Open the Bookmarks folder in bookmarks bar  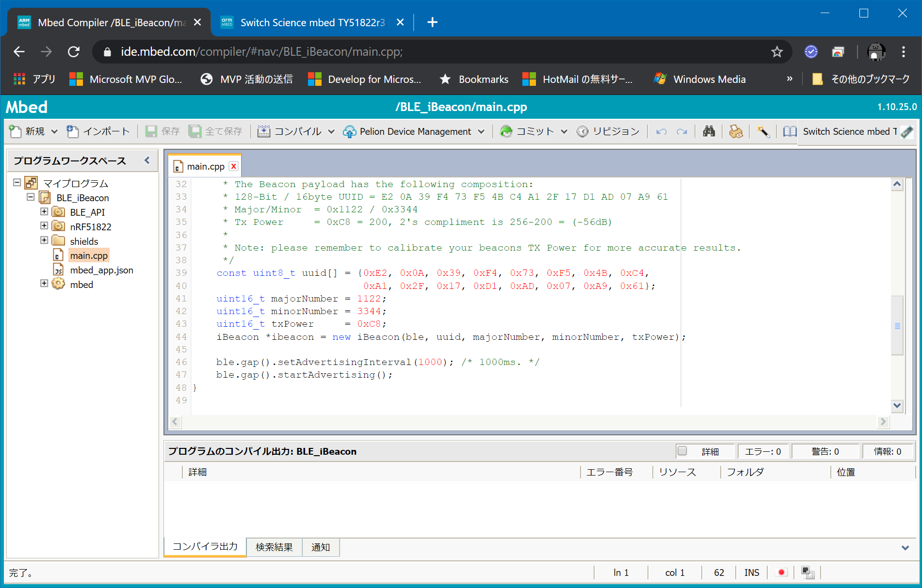click(474, 79)
